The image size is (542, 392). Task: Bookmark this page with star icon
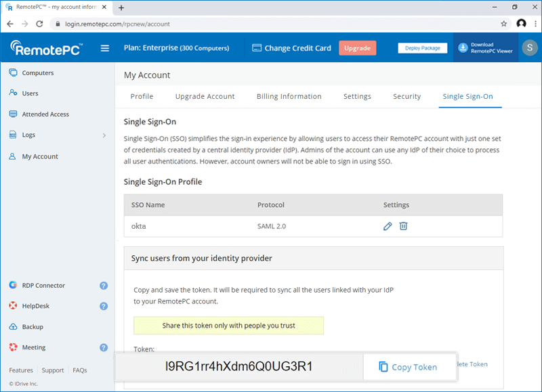click(503, 24)
